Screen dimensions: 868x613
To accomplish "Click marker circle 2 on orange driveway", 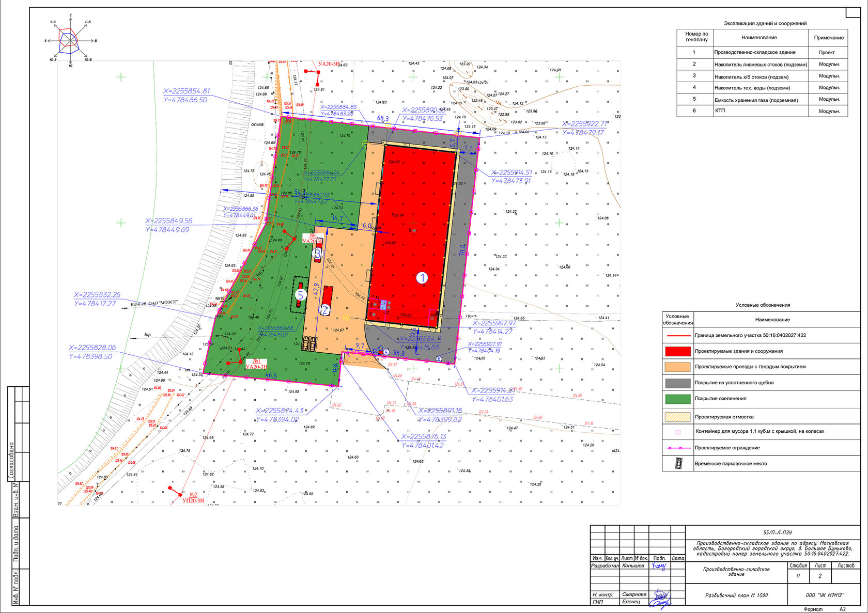I will [325, 310].
